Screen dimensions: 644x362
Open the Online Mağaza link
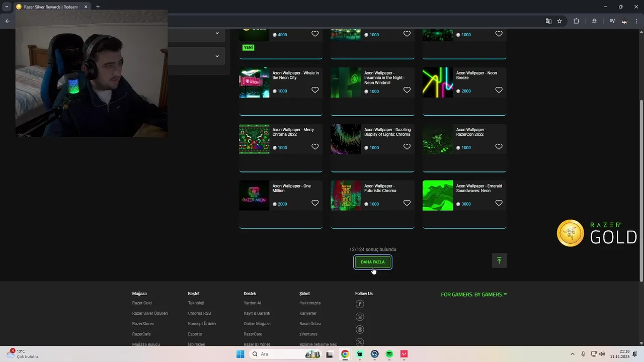pos(257,324)
